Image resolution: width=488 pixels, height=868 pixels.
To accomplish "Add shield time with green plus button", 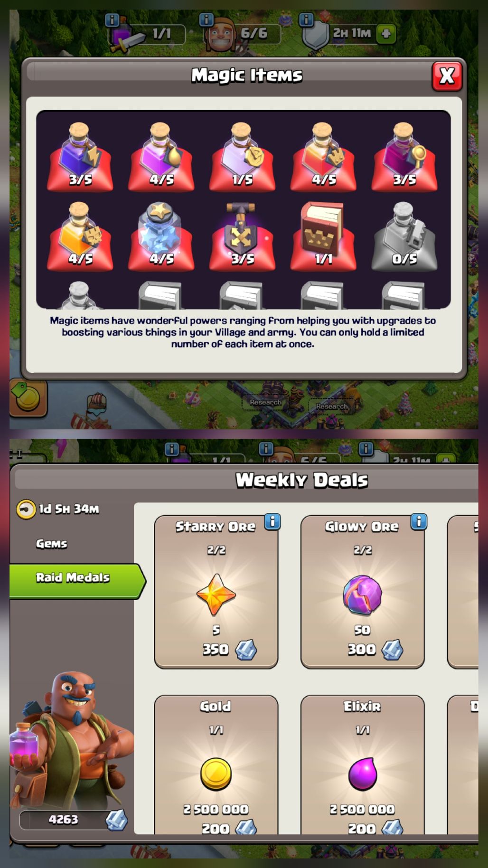I will pyautogui.click(x=386, y=34).
